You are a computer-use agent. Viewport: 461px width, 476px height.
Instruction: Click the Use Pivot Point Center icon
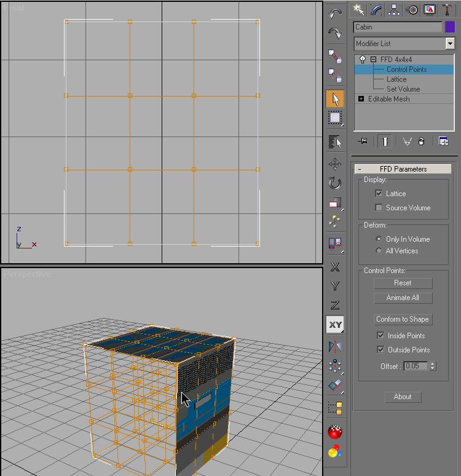click(x=335, y=244)
